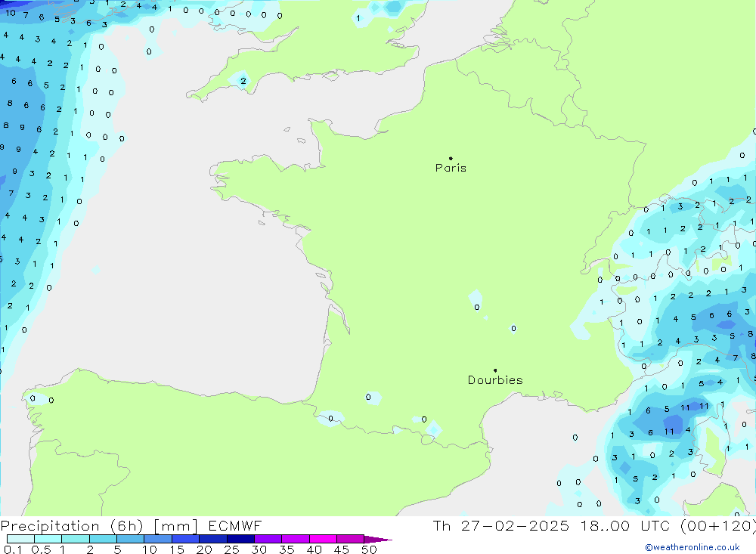Choose the 20–25 mm legend color swatch
Screen dimensions: 756x554
[212, 539]
